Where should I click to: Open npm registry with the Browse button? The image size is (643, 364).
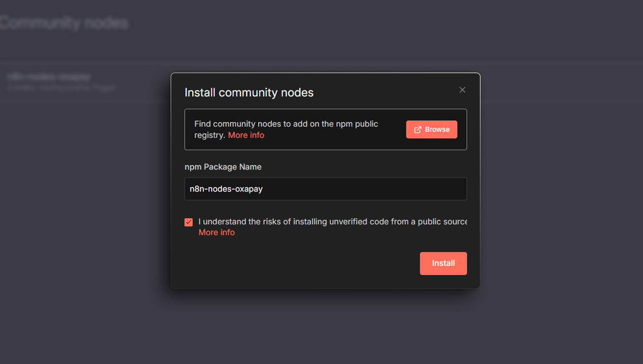(x=432, y=129)
